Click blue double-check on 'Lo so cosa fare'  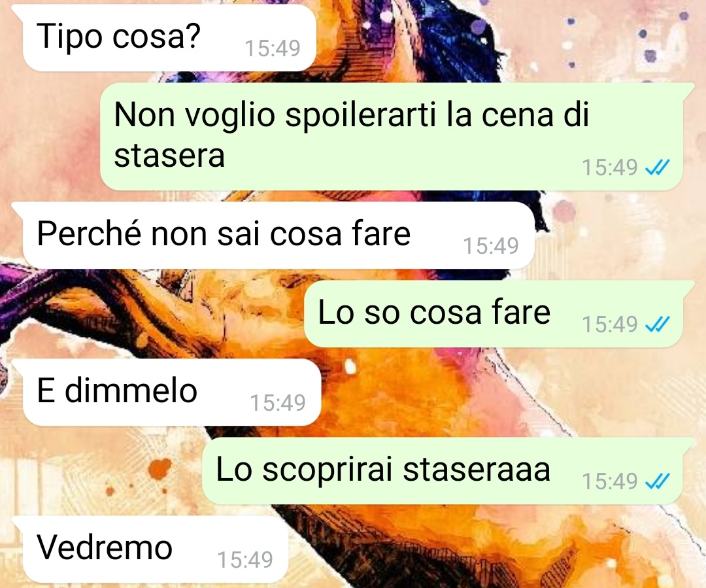(x=658, y=324)
